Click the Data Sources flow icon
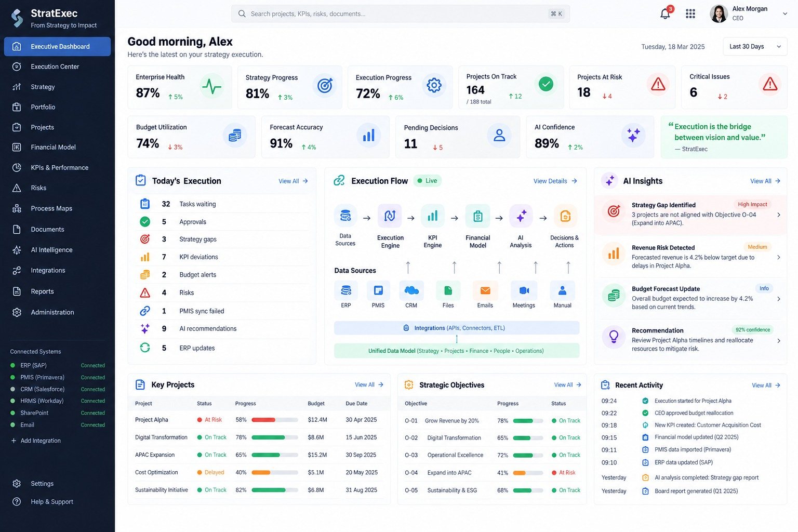 tap(345, 216)
